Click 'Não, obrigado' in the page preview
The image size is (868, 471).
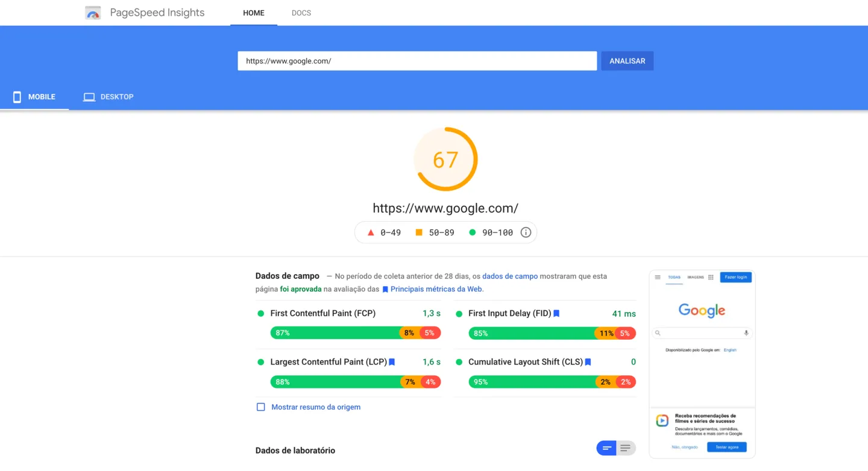click(x=685, y=447)
